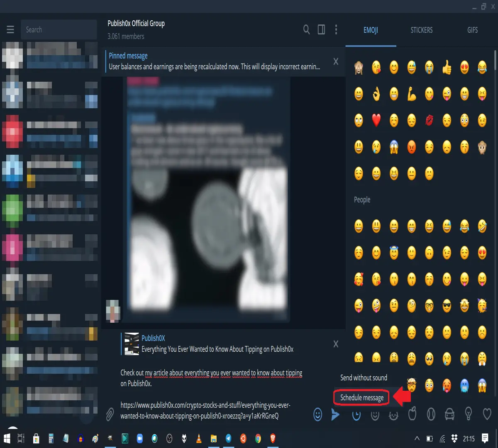The height and width of the screenshot is (448, 498).
Task: Dismiss the pinned message bar
Action: 336,61
